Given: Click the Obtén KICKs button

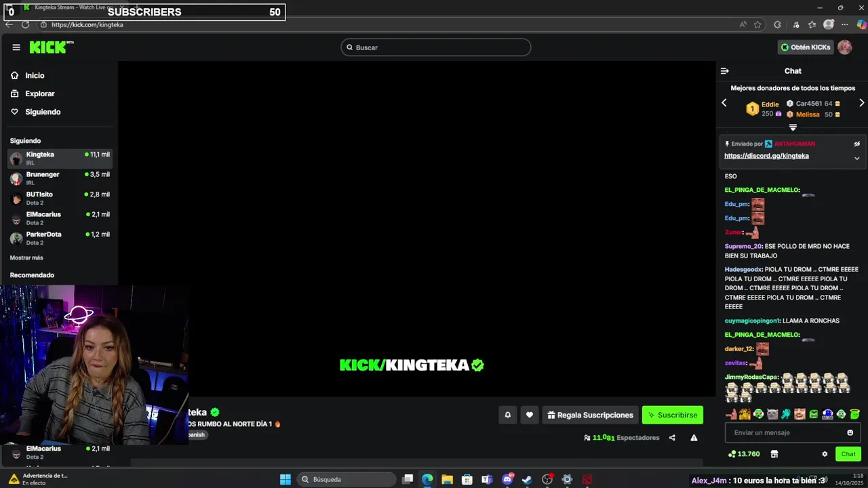Looking at the screenshot, I should [x=805, y=47].
